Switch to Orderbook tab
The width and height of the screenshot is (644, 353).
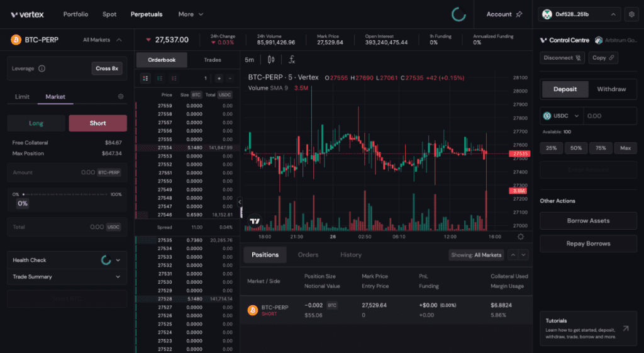point(162,60)
